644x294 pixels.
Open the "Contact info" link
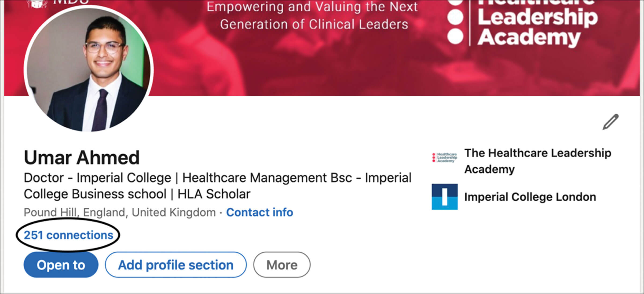259,212
